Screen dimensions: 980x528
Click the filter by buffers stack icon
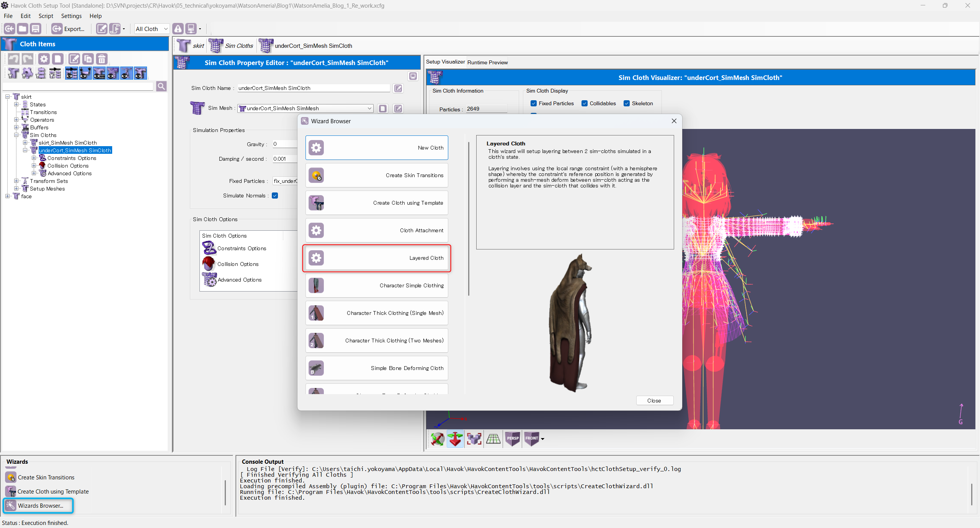(41, 73)
